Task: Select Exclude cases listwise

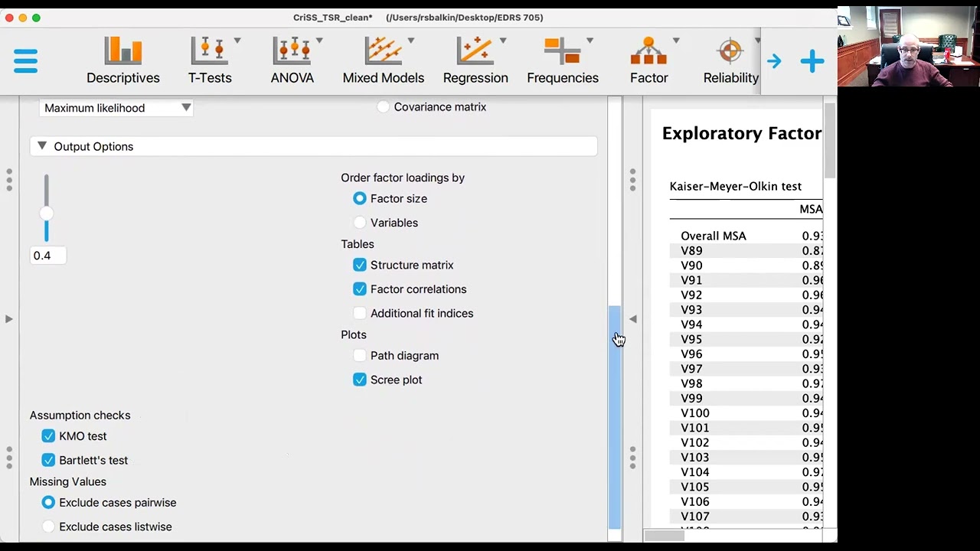Action: coord(48,527)
